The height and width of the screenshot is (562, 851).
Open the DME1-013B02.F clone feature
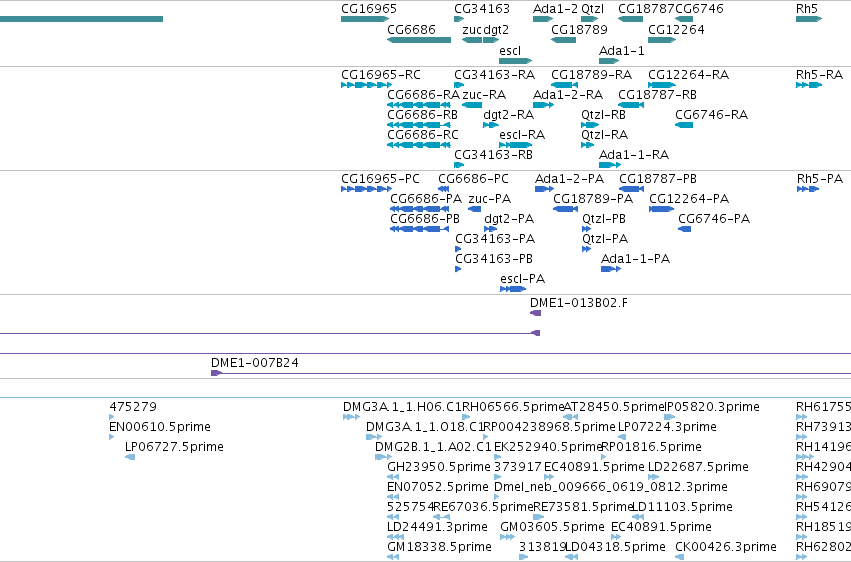point(536,313)
